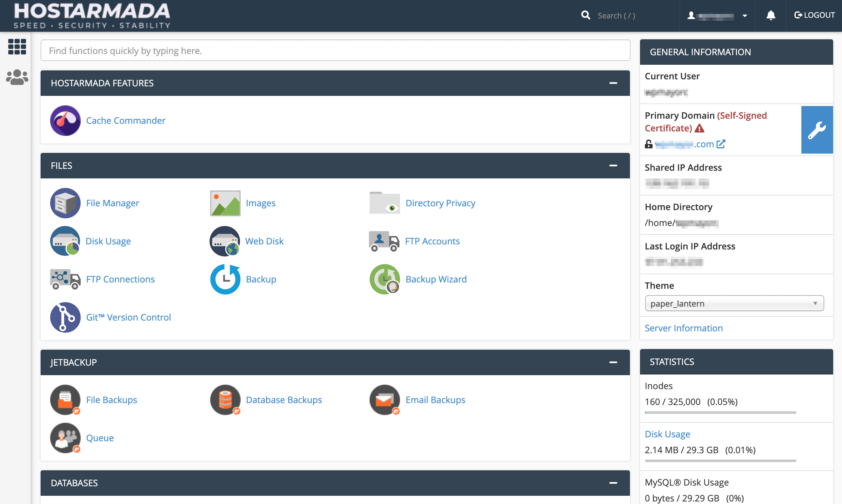
Task: Open Directory Privacy folder icon
Action: pos(384,203)
